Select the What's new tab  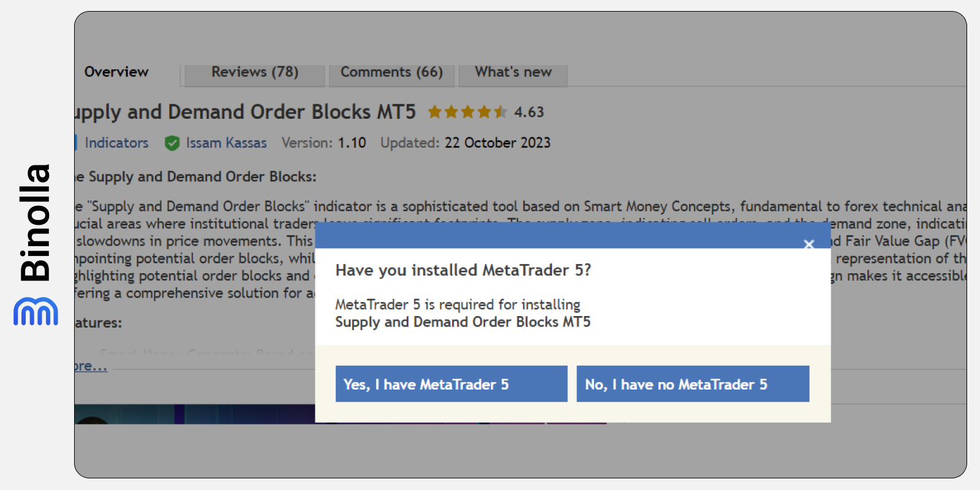pyautogui.click(x=513, y=72)
